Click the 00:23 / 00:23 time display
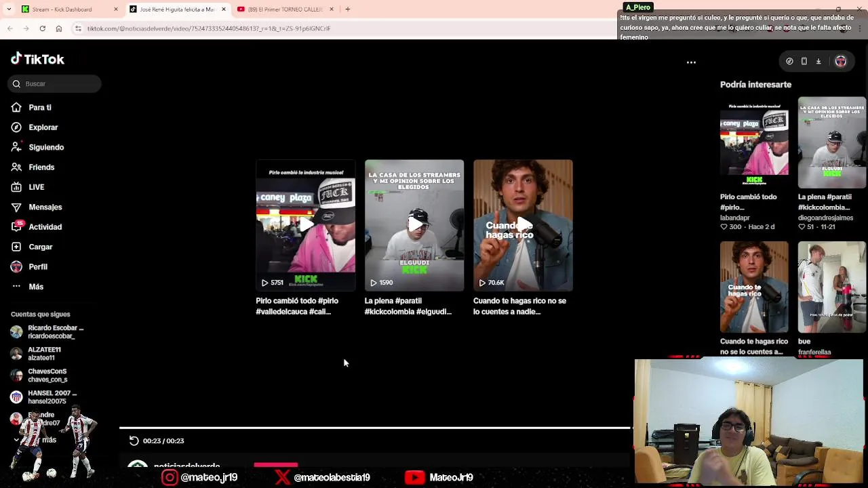868x488 pixels. 163,441
